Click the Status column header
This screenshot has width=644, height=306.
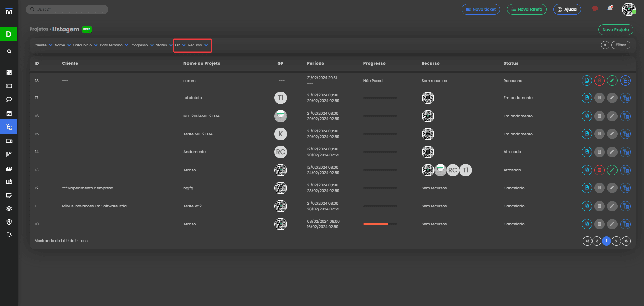(511, 63)
